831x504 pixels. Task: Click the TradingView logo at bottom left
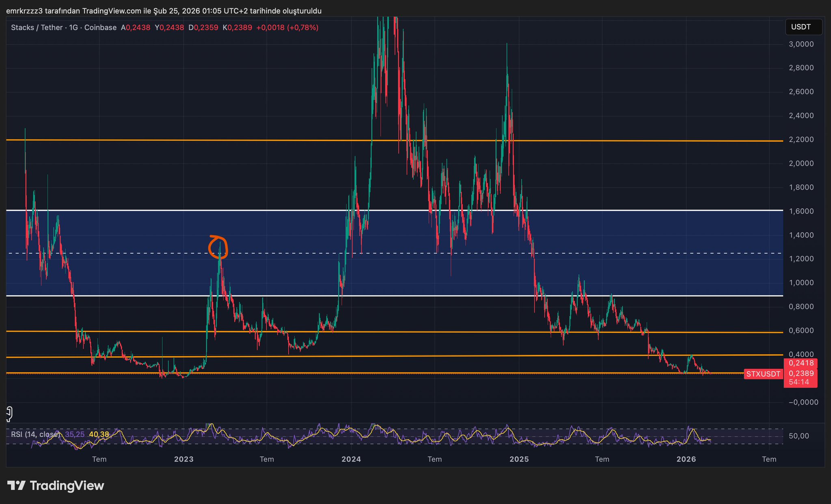(x=56, y=485)
